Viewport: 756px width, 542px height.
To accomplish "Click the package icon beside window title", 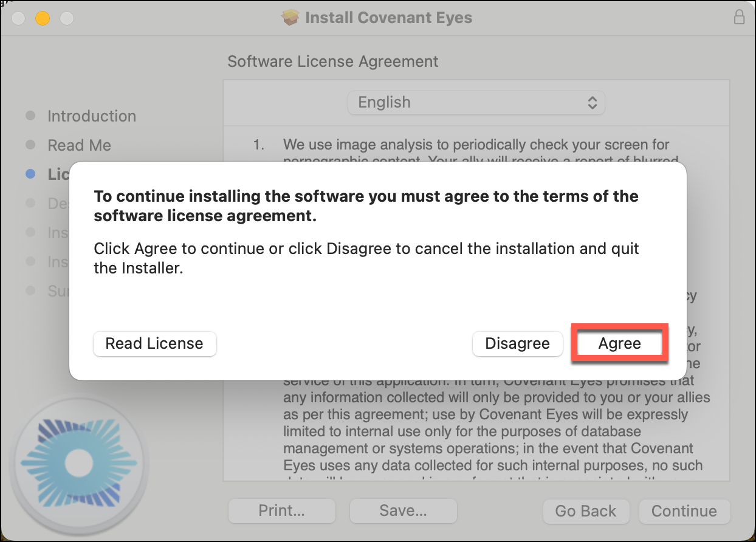I will (291, 17).
